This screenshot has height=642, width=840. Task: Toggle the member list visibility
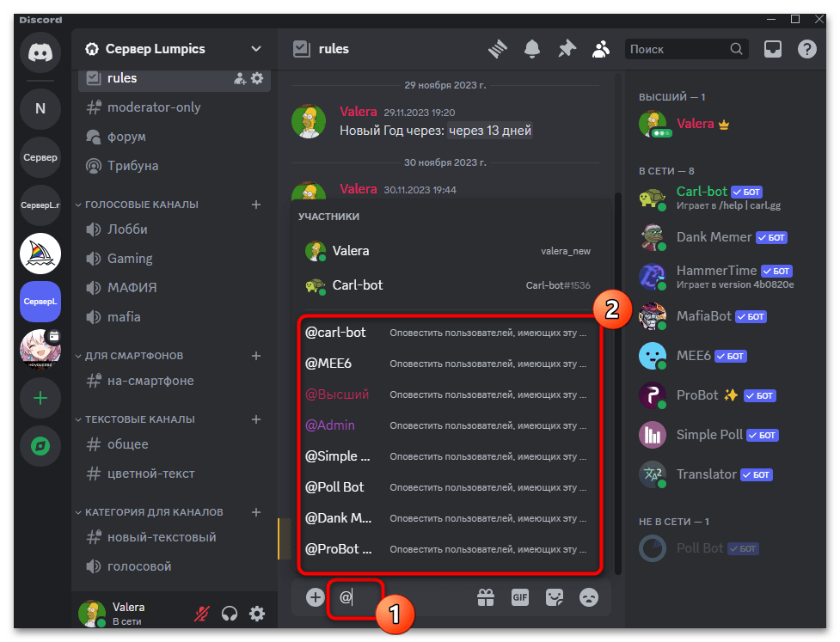[601, 49]
